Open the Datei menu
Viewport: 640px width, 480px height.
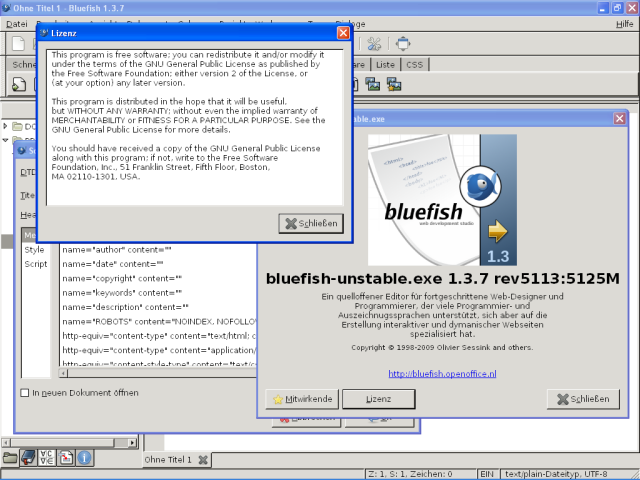(x=17, y=24)
